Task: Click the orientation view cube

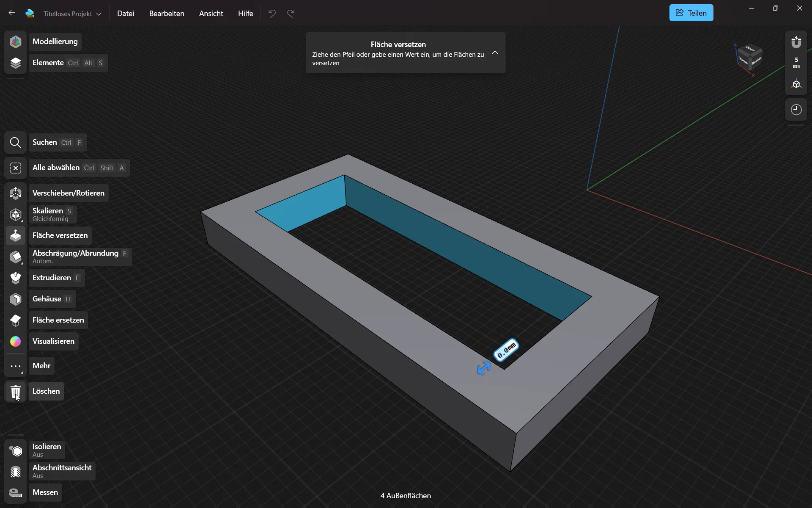Action: [x=750, y=57]
